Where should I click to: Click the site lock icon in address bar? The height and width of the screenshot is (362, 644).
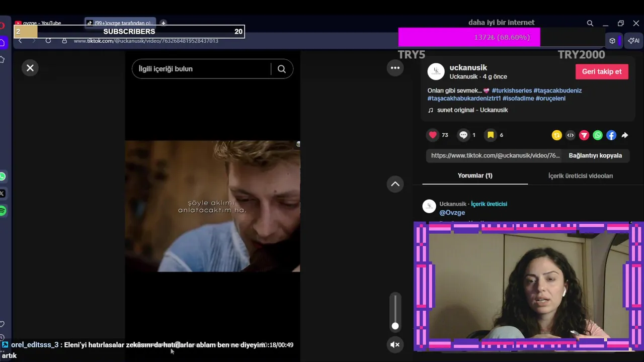tap(64, 41)
